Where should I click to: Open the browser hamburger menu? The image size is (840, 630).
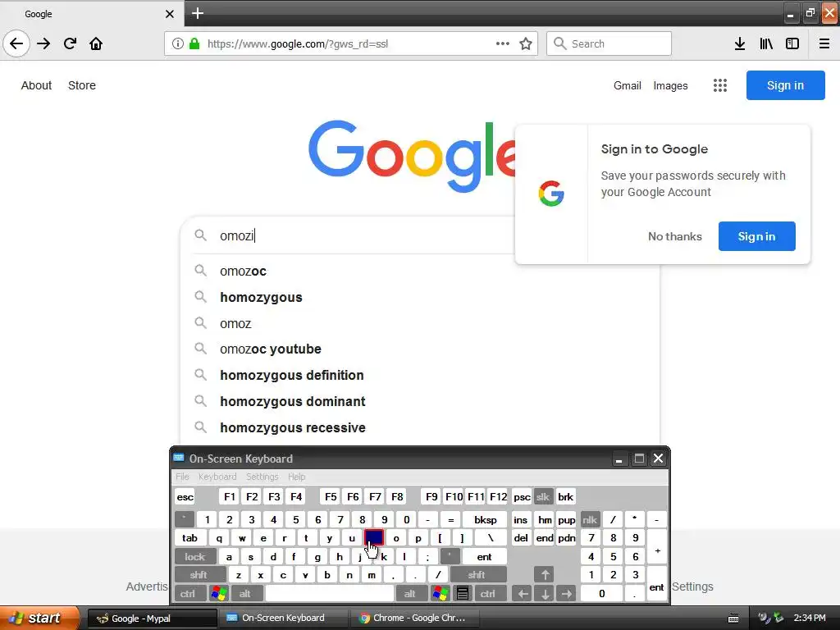[x=824, y=43]
